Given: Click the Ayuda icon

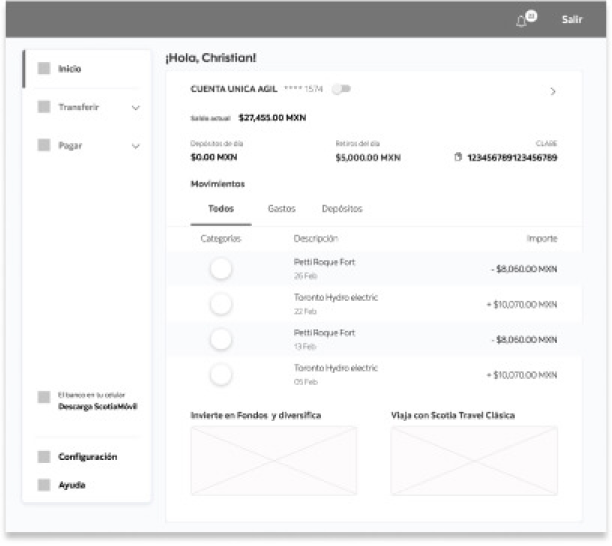Looking at the screenshot, I should pos(44,485).
